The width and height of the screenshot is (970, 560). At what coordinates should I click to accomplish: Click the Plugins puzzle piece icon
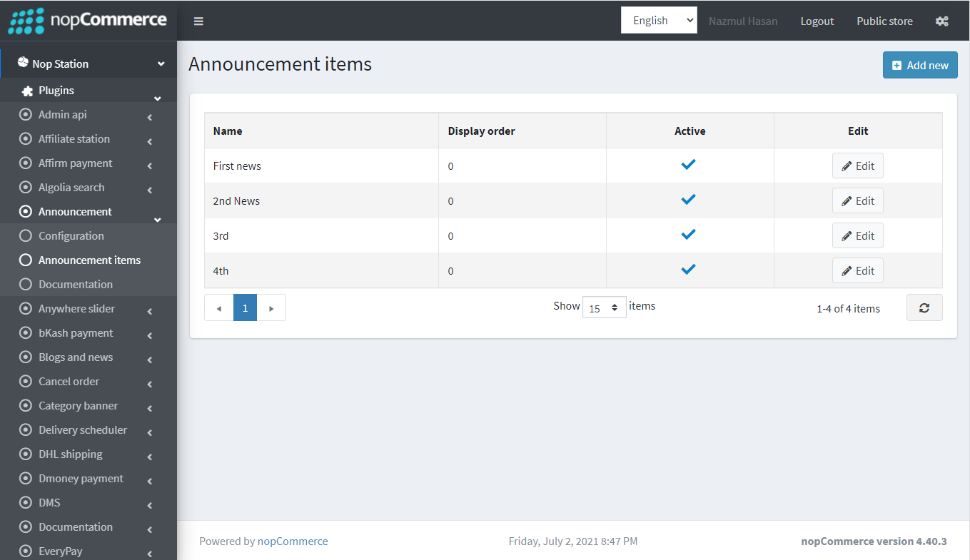pos(27,91)
